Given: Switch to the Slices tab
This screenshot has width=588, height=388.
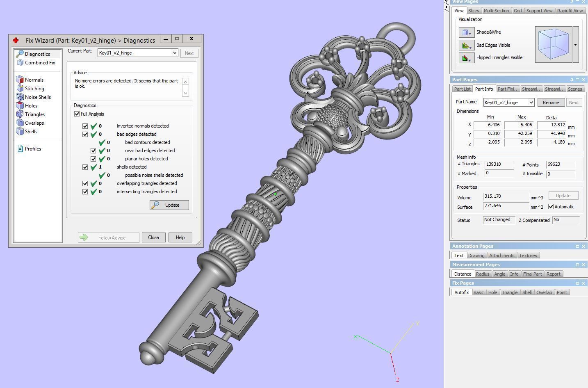Looking at the screenshot, I should 473,11.
